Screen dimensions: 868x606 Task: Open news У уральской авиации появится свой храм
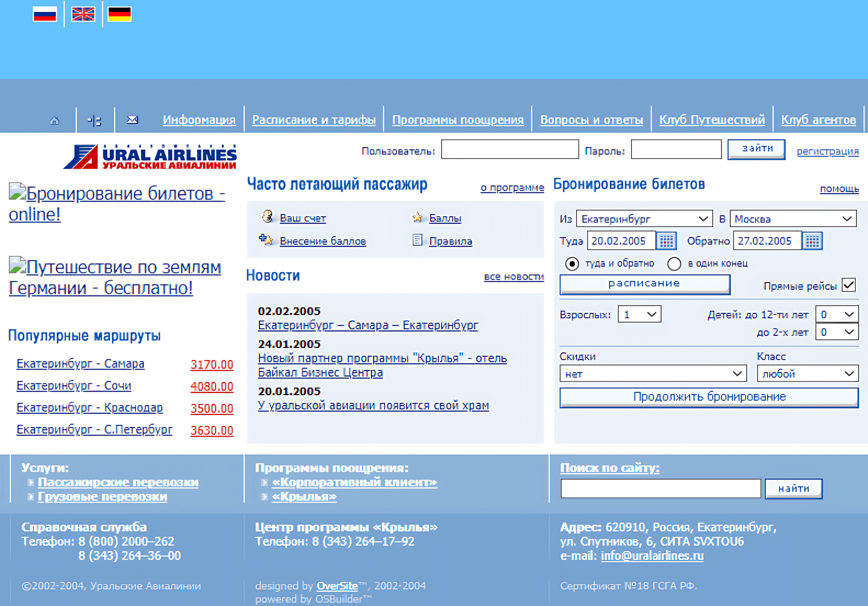pos(373,405)
